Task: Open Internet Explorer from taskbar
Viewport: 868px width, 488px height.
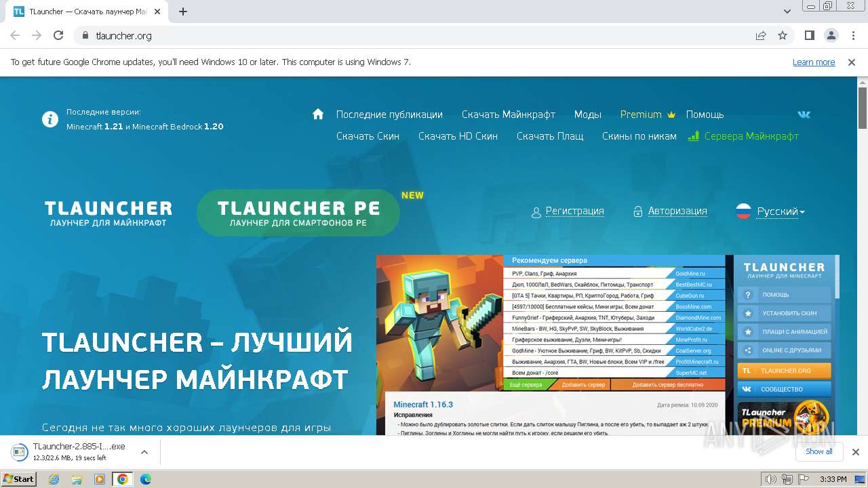Action: pyautogui.click(x=54, y=479)
